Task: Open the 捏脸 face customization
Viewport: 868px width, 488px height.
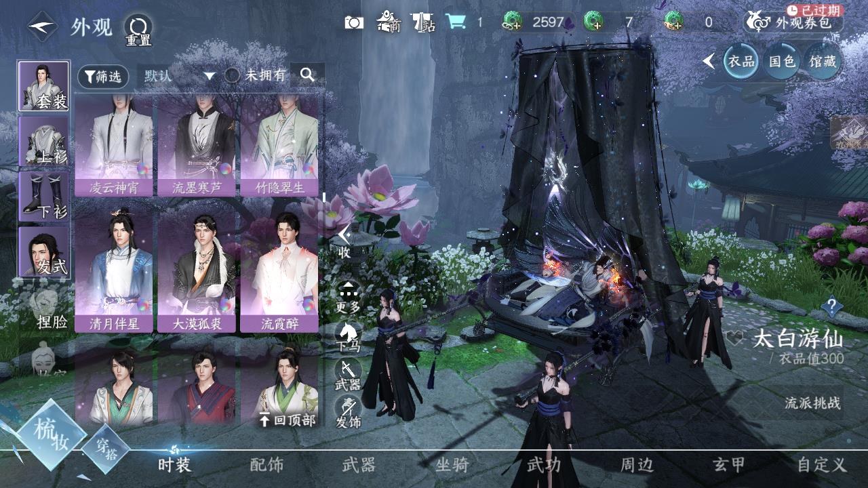Action: [47, 308]
